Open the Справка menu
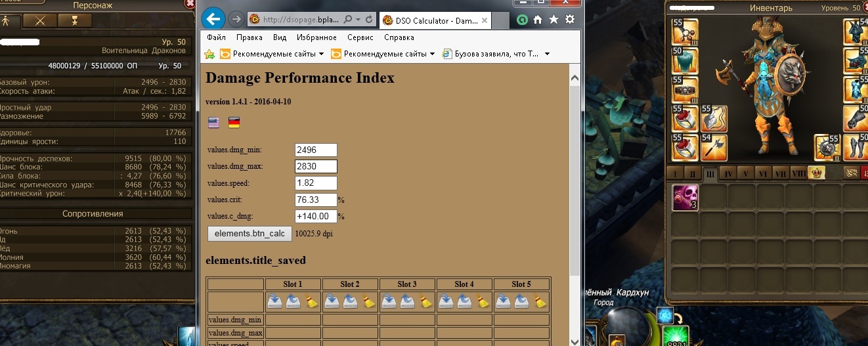Viewport: 868px width, 346px height. [x=399, y=37]
